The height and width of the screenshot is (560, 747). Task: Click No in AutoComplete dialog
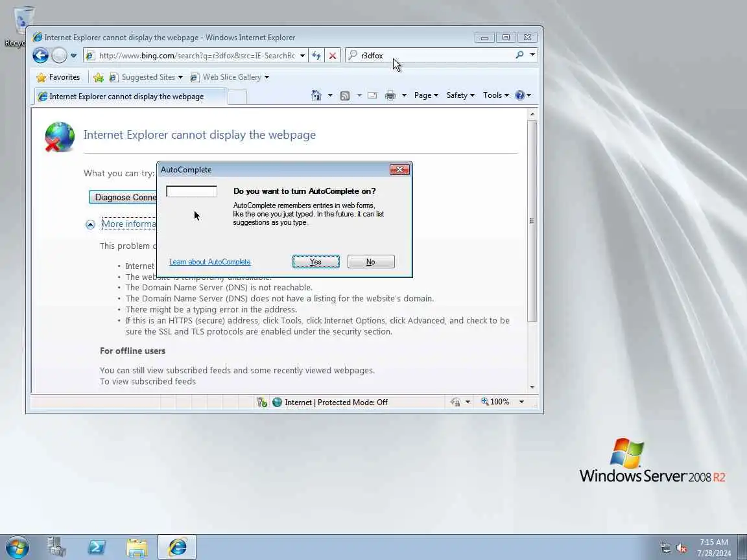[x=371, y=261]
